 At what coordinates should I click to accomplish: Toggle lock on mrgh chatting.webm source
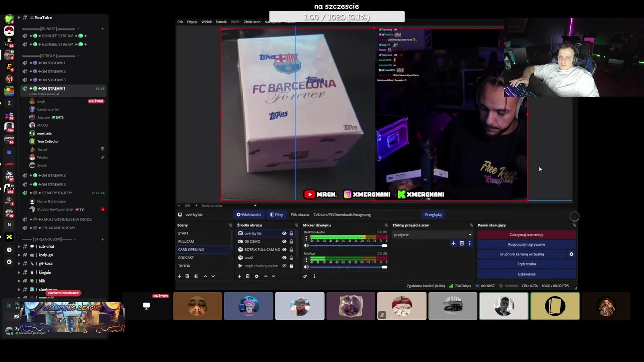(291, 266)
